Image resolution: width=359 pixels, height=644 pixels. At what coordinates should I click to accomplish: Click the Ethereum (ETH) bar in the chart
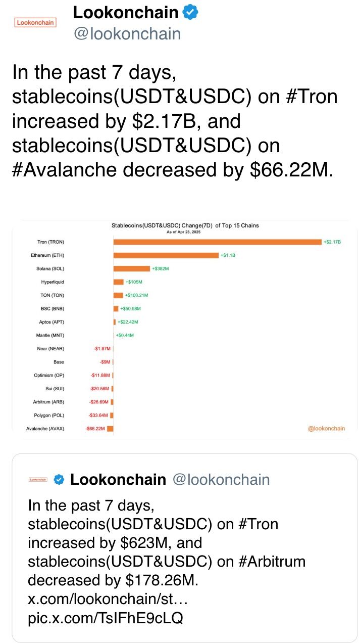pos(166,255)
